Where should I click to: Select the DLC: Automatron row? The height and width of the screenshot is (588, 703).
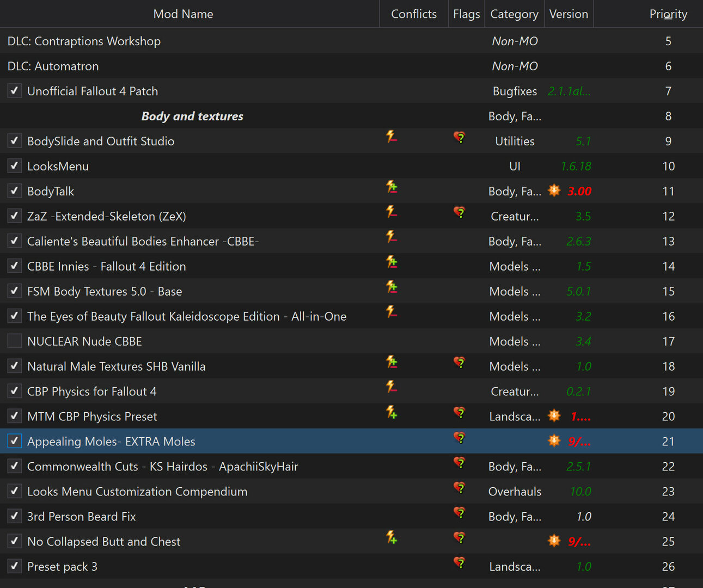click(x=351, y=66)
